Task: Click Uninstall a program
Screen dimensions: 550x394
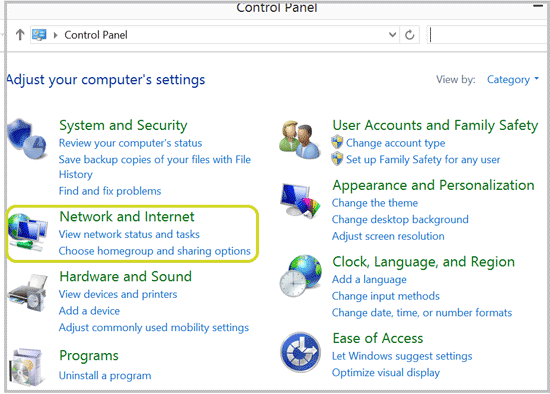Action: coord(105,375)
